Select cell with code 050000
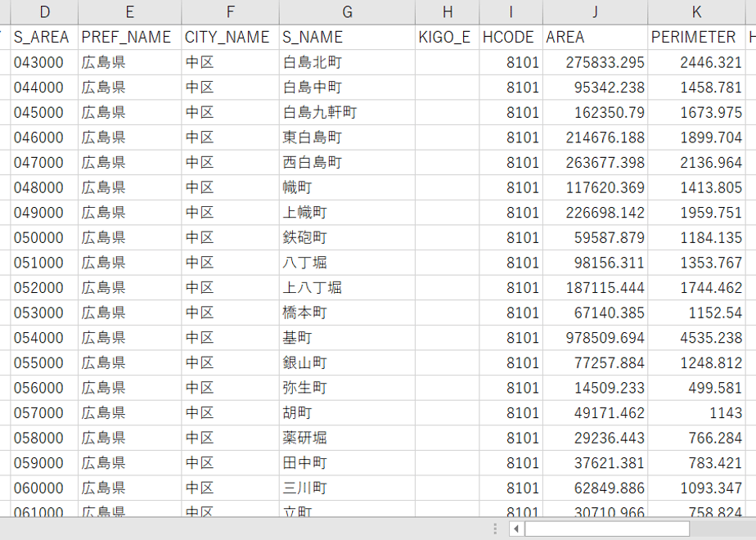The width and height of the screenshot is (756, 540). [44, 238]
